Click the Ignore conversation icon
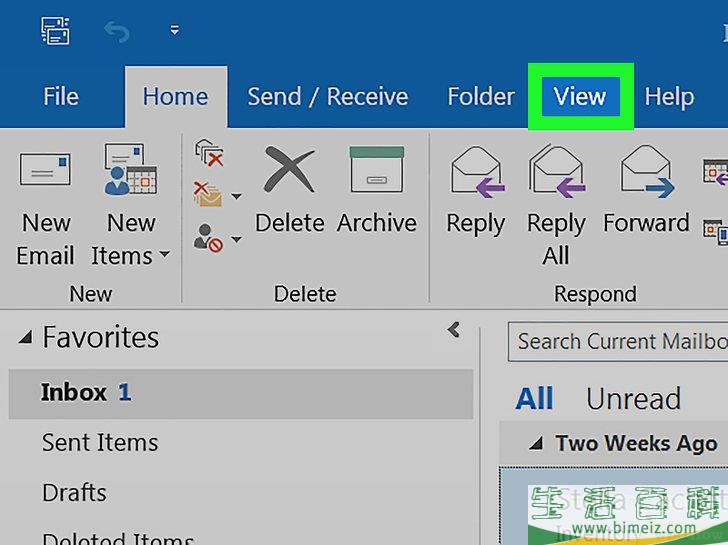Viewport: 728px width, 545px height. [209, 153]
